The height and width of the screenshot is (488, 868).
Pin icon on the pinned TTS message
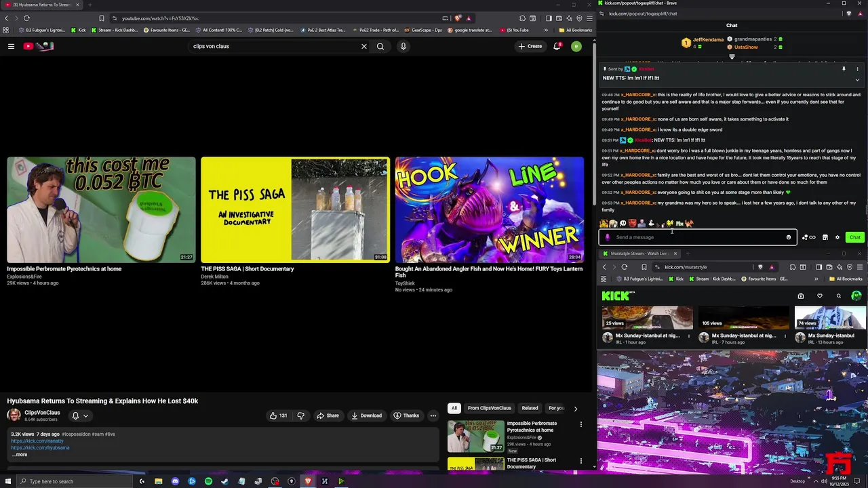[x=844, y=69]
